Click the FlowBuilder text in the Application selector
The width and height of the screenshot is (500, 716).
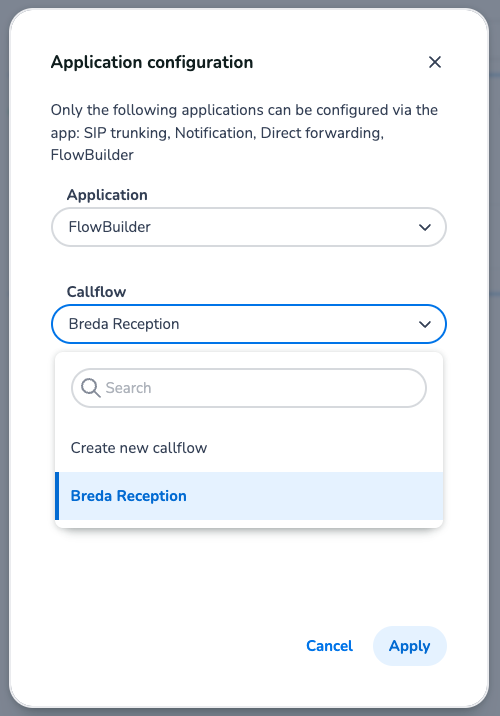coord(110,227)
